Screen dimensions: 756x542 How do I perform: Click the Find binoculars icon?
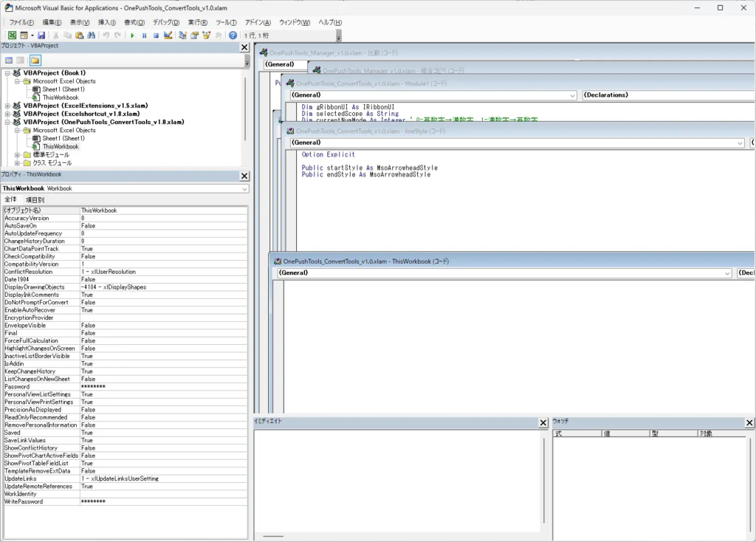point(91,35)
